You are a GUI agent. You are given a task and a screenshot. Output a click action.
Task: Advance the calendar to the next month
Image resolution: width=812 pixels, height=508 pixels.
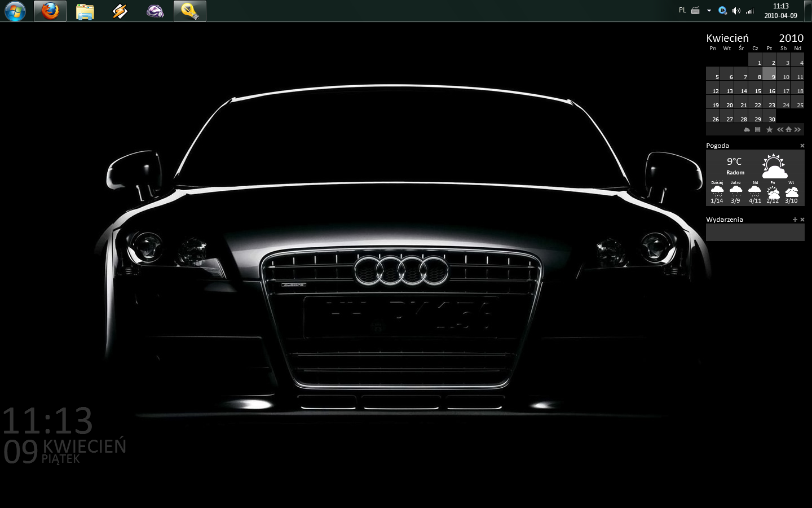[x=797, y=130]
